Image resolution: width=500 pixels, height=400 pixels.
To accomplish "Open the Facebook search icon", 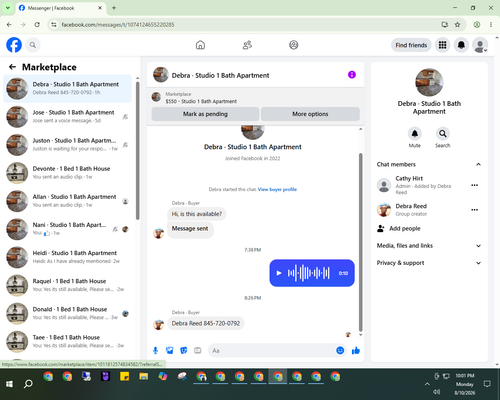I will [33, 45].
